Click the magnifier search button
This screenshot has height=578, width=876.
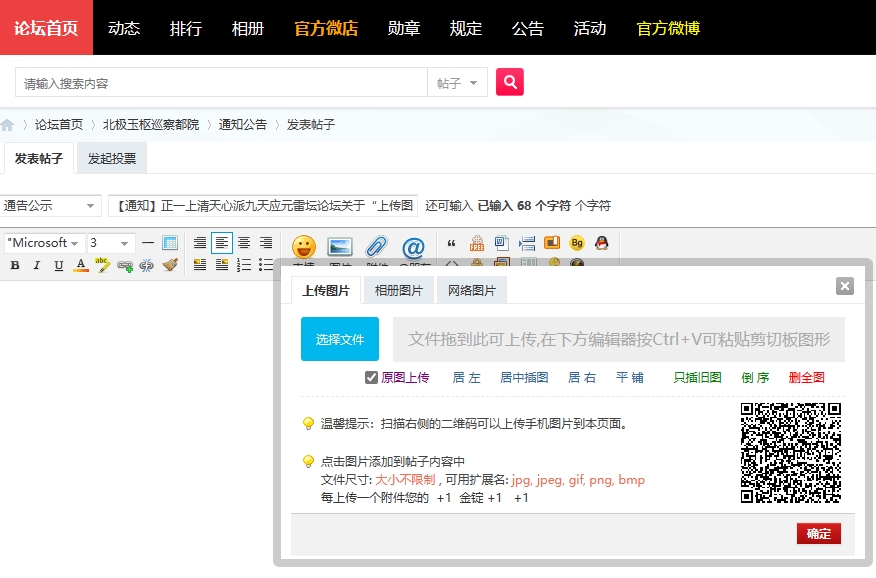point(510,82)
